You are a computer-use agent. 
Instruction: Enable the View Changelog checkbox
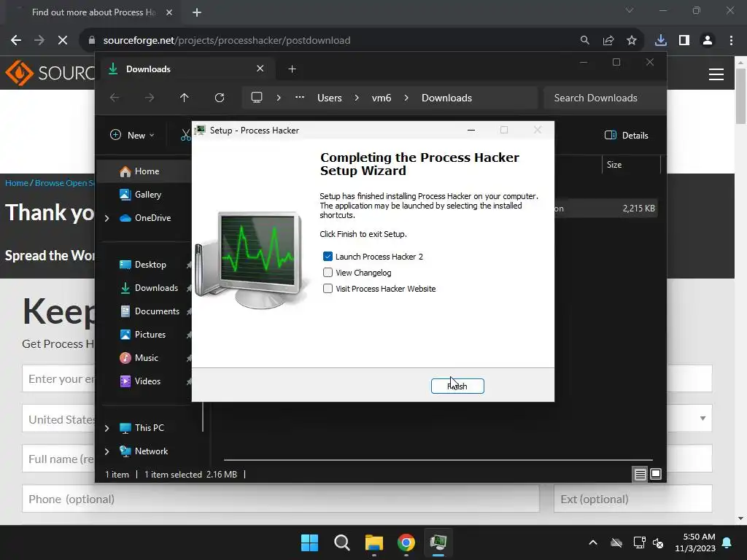[328, 273]
